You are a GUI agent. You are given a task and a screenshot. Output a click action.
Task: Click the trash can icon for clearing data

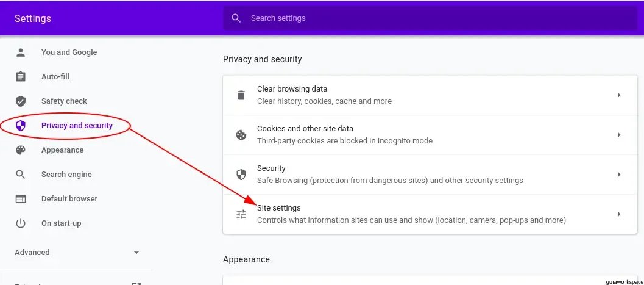241,95
